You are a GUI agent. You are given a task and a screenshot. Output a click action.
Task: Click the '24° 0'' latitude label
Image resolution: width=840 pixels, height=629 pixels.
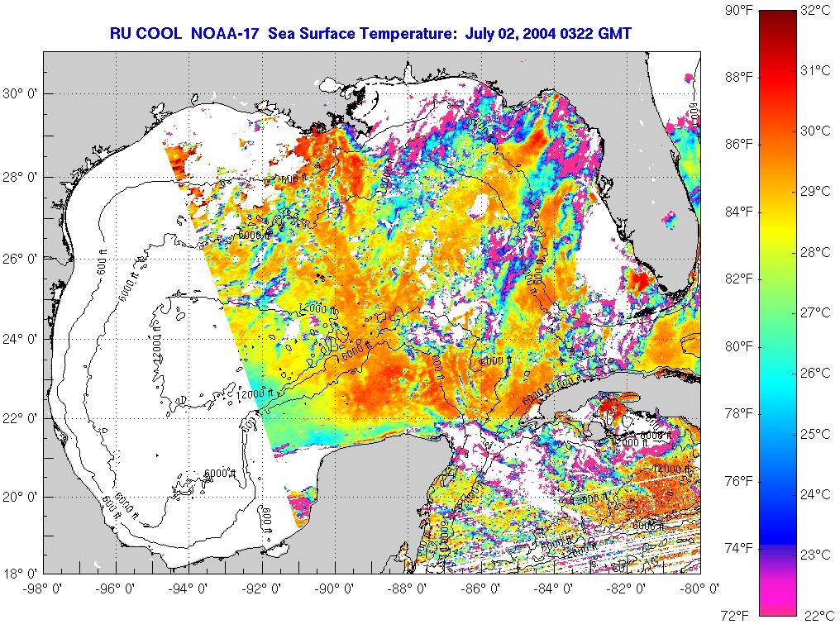click(21, 339)
